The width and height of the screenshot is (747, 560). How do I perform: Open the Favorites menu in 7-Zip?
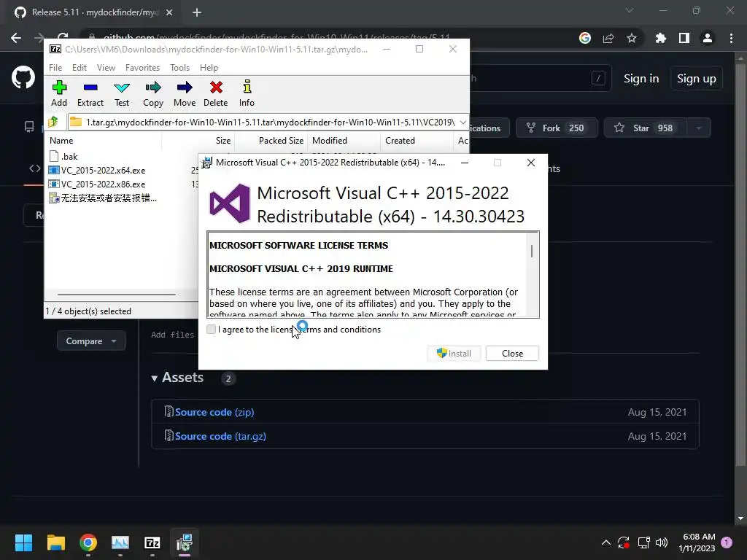pyautogui.click(x=142, y=68)
